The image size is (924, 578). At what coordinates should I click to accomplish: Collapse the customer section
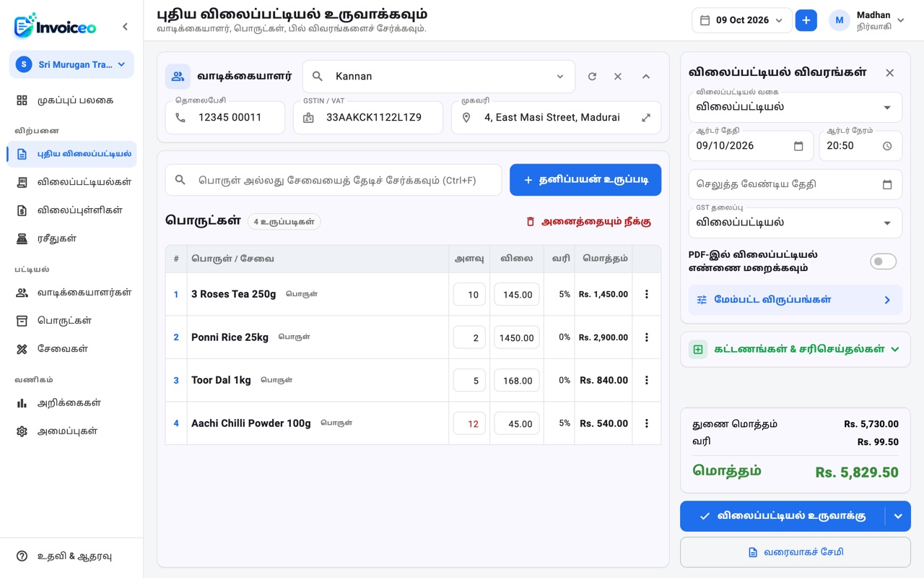point(646,77)
